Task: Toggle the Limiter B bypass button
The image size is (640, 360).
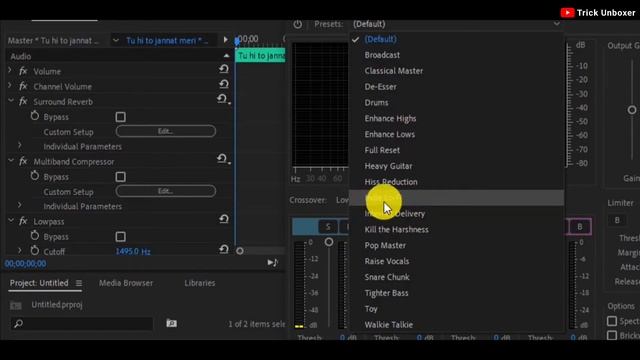Action: coord(617,220)
